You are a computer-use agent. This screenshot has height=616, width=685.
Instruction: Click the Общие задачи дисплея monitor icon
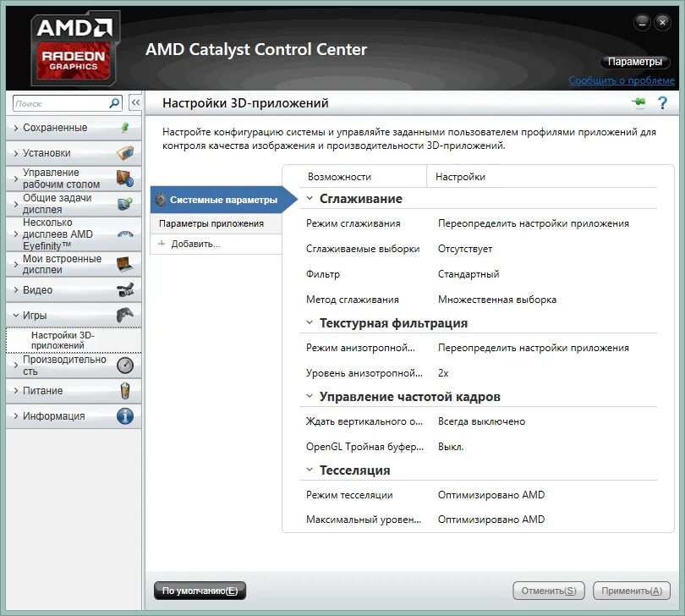(125, 204)
